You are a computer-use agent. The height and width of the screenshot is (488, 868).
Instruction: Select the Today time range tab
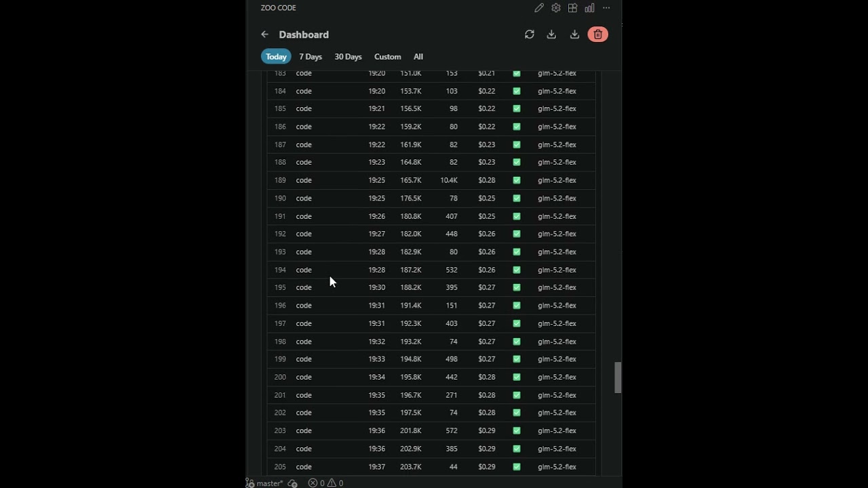click(x=276, y=57)
